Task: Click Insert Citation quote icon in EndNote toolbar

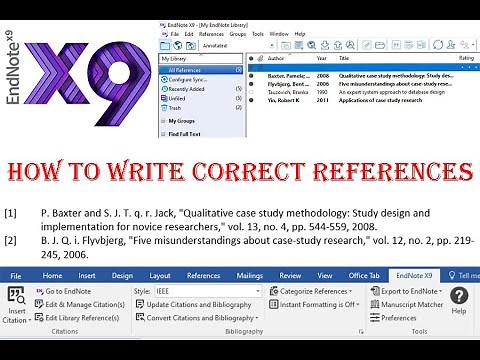Action: coord(396,45)
